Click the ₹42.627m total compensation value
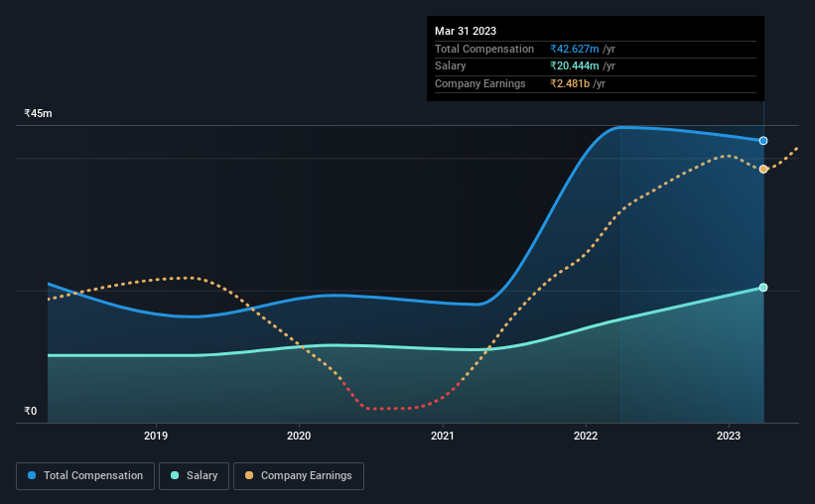Image resolution: width=815 pixels, height=504 pixels. pyautogui.click(x=575, y=49)
